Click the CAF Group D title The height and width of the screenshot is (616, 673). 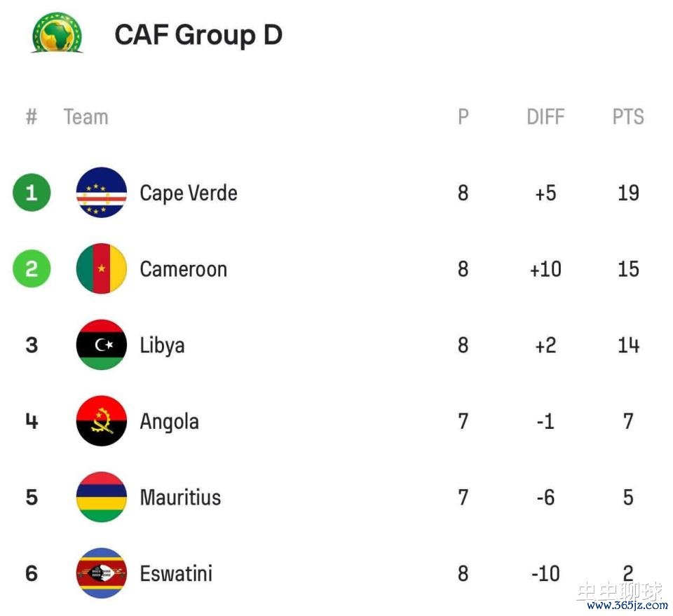pos(198,34)
